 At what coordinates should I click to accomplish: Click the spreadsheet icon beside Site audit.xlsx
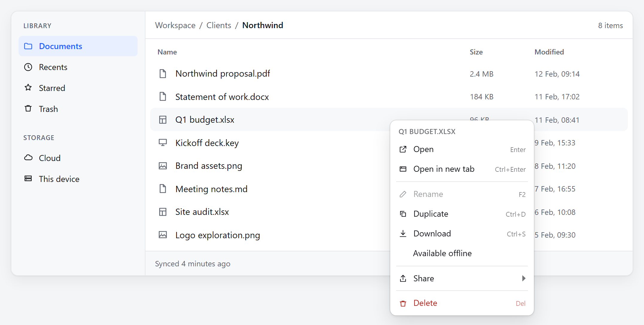pos(163,212)
